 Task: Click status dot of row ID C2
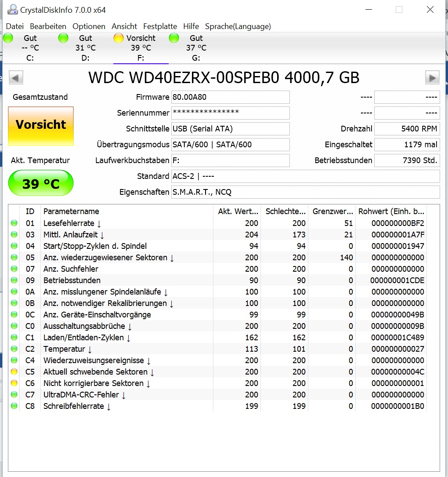pyautogui.click(x=14, y=349)
